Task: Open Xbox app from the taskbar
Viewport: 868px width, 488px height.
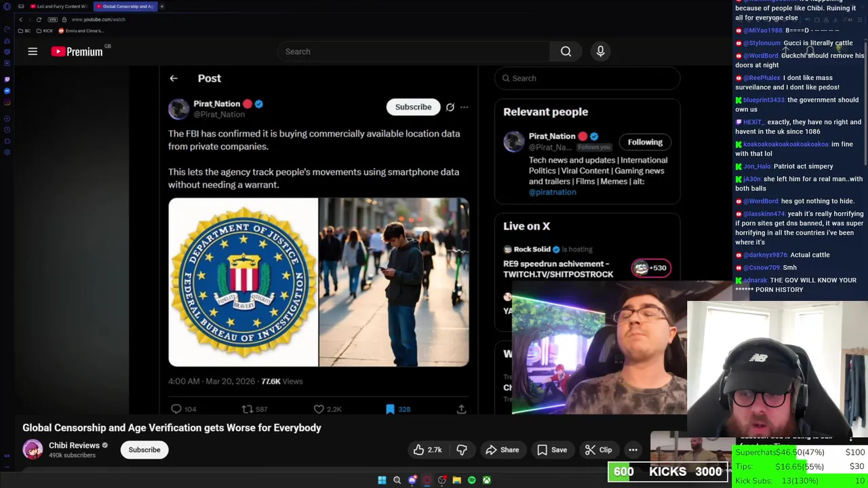Action: coord(486,480)
